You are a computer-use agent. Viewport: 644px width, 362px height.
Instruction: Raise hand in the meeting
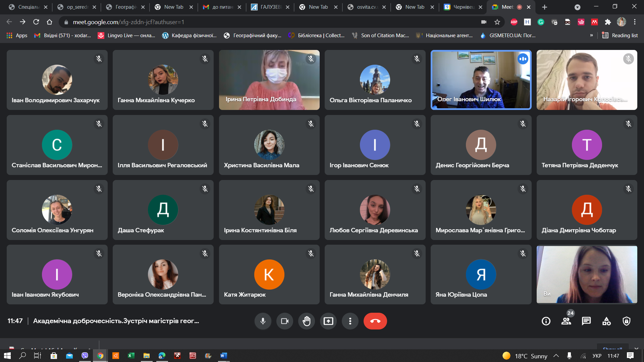coord(307,321)
